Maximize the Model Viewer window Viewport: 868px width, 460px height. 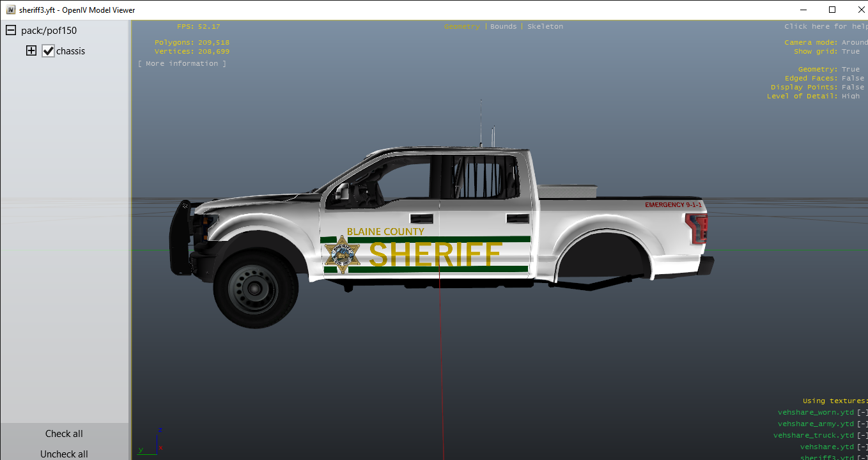[832, 10]
